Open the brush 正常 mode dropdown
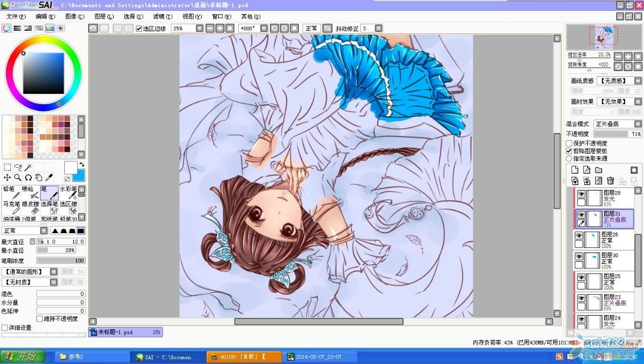This screenshot has height=364, width=644. pyautogui.click(x=44, y=230)
